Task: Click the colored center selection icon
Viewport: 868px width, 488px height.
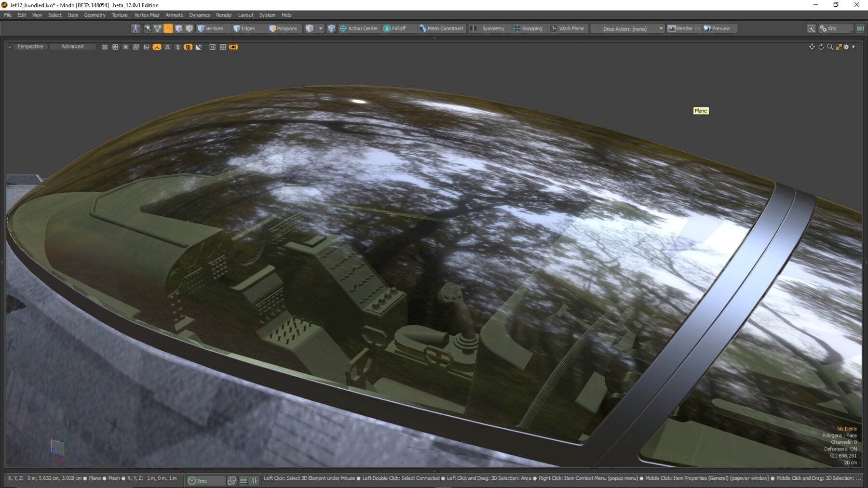Action: pos(331,28)
